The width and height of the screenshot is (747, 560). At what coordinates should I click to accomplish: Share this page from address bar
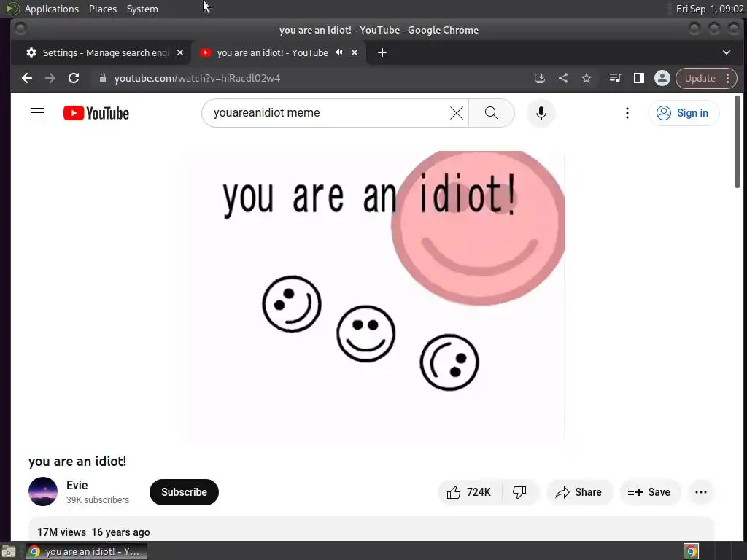(563, 78)
